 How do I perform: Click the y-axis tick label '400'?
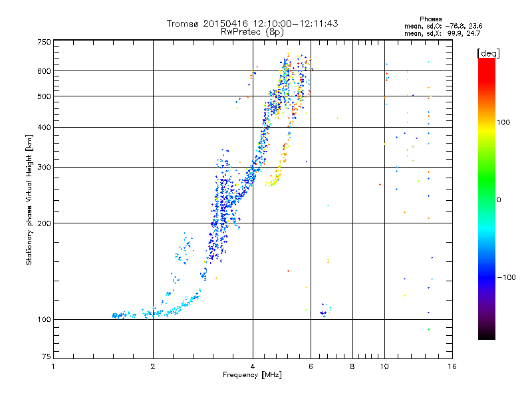click(45, 128)
